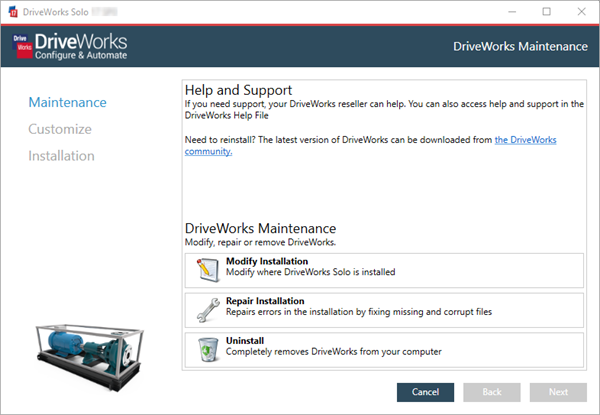Close the DriveWorks Solo window

click(582, 12)
